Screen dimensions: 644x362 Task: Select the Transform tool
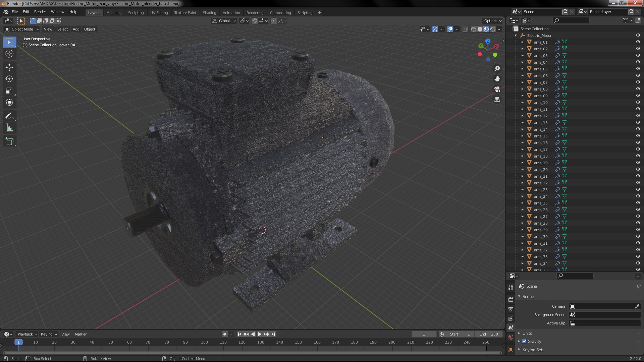9,102
